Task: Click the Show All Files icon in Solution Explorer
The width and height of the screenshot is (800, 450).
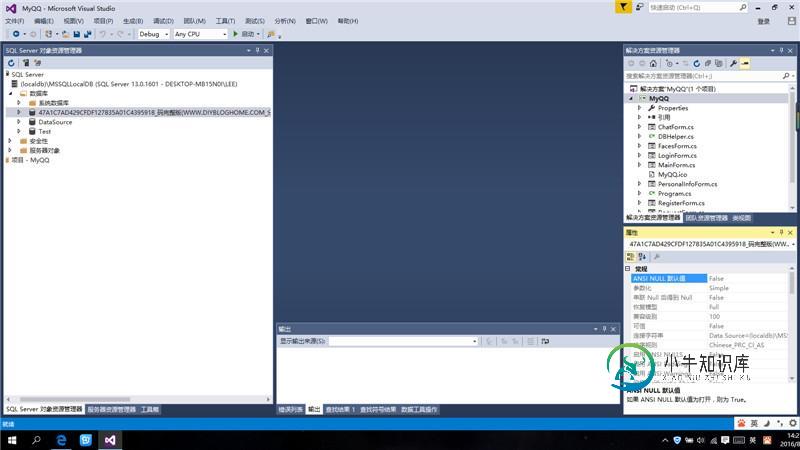Action: (719, 63)
